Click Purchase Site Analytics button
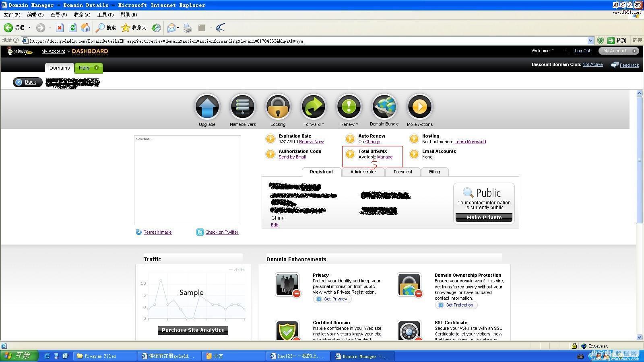Viewport: 644px width, 362px height. pyautogui.click(x=193, y=330)
